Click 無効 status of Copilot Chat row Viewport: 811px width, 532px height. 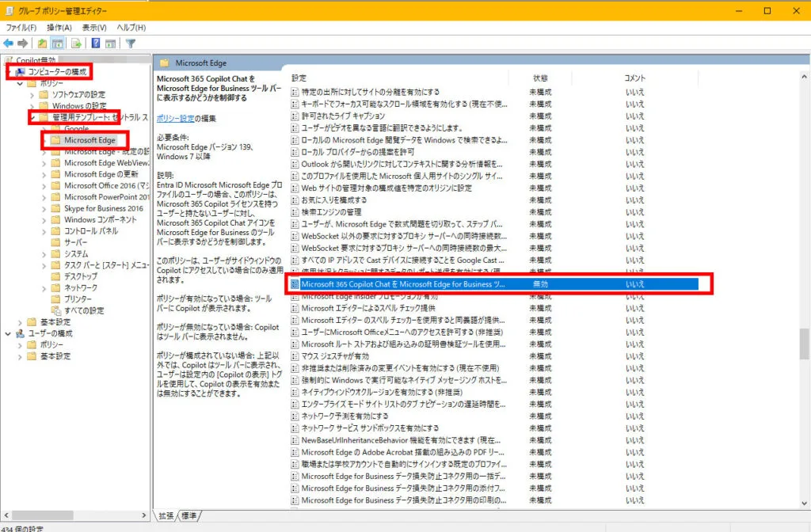pyautogui.click(x=540, y=284)
